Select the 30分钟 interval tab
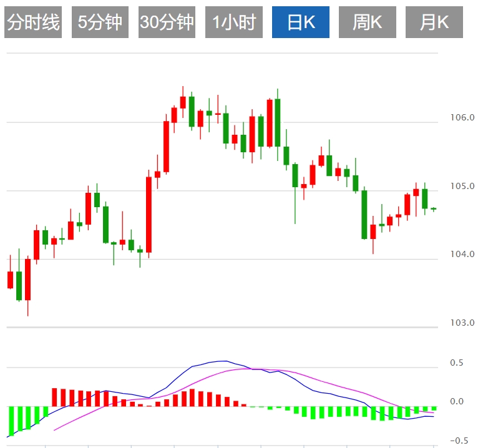This screenshot has width=483, height=448. tap(167, 22)
